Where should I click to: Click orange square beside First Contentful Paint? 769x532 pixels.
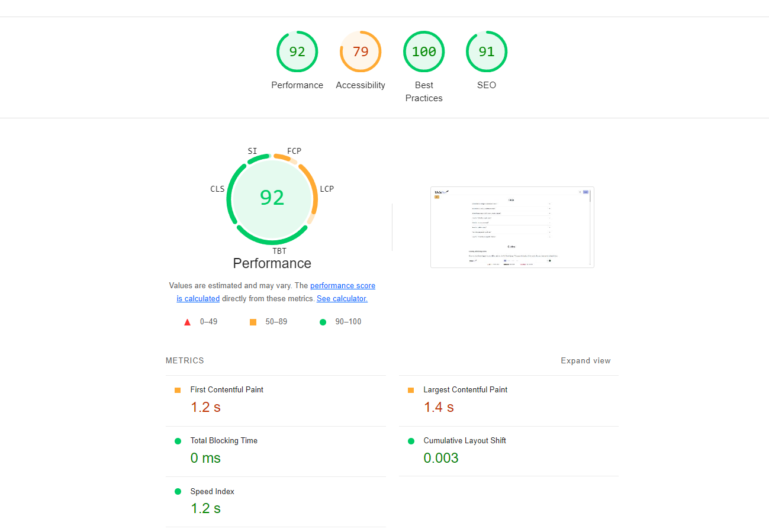tap(178, 390)
